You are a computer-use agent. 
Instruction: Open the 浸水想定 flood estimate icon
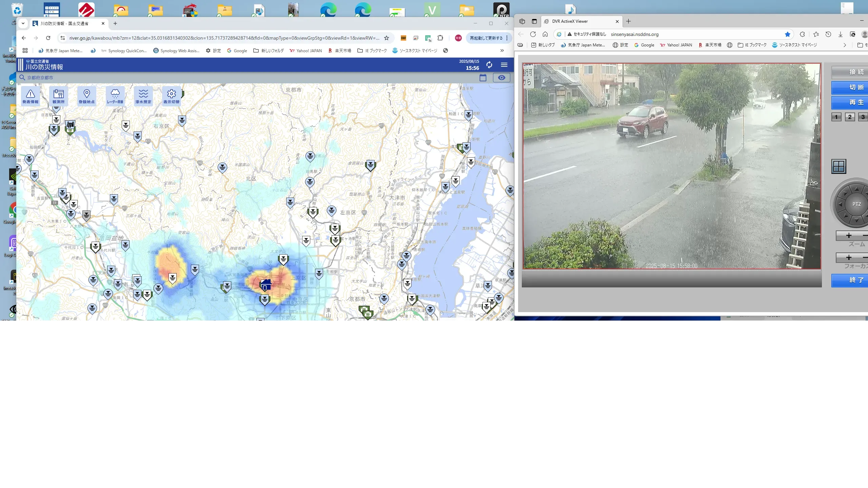pyautogui.click(x=143, y=96)
